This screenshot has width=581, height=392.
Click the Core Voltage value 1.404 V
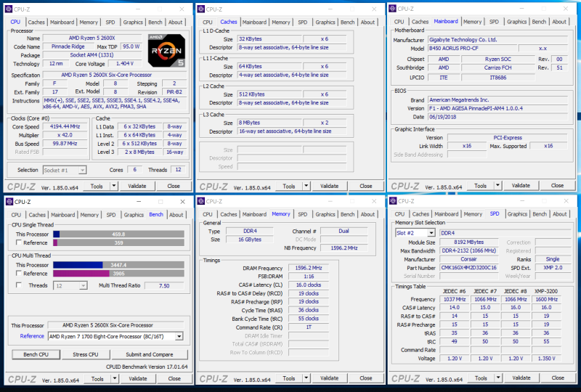(125, 63)
